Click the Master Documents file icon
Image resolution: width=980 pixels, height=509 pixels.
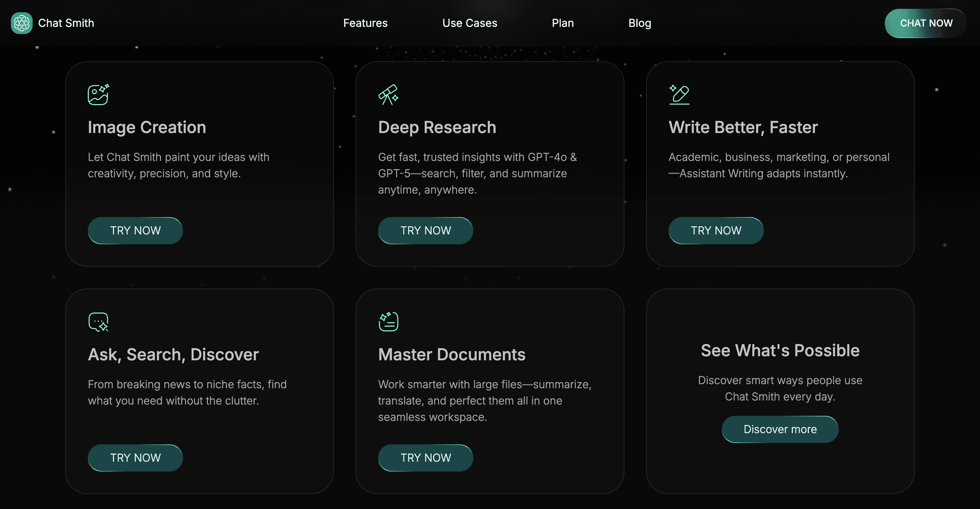tap(388, 322)
